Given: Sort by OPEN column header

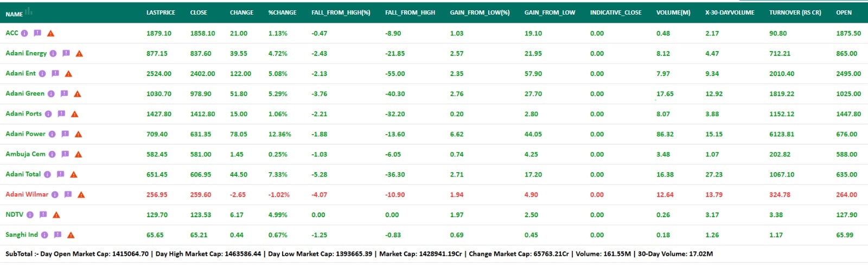Looking at the screenshot, I should click(844, 12).
